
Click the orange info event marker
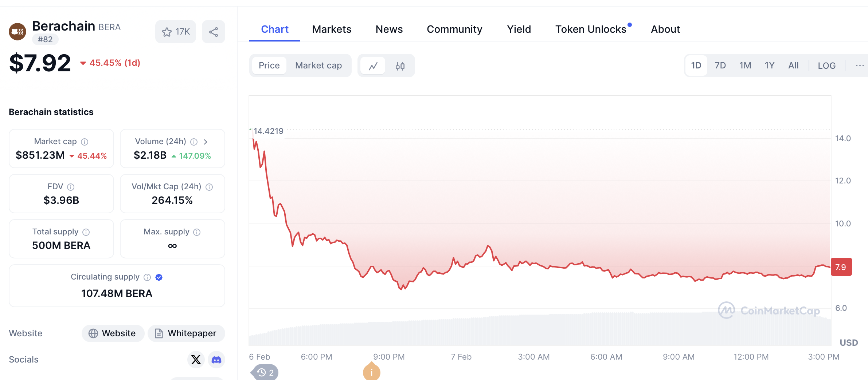click(x=371, y=372)
